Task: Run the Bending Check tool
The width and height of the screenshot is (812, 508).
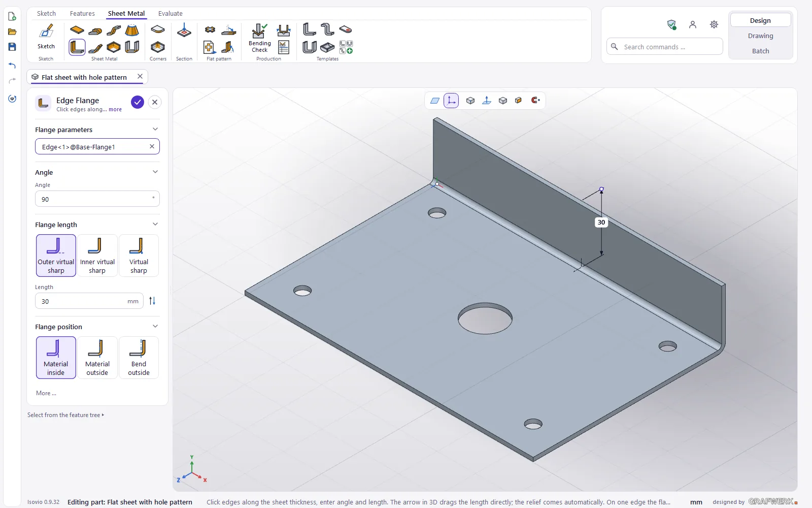Action: pos(259,38)
